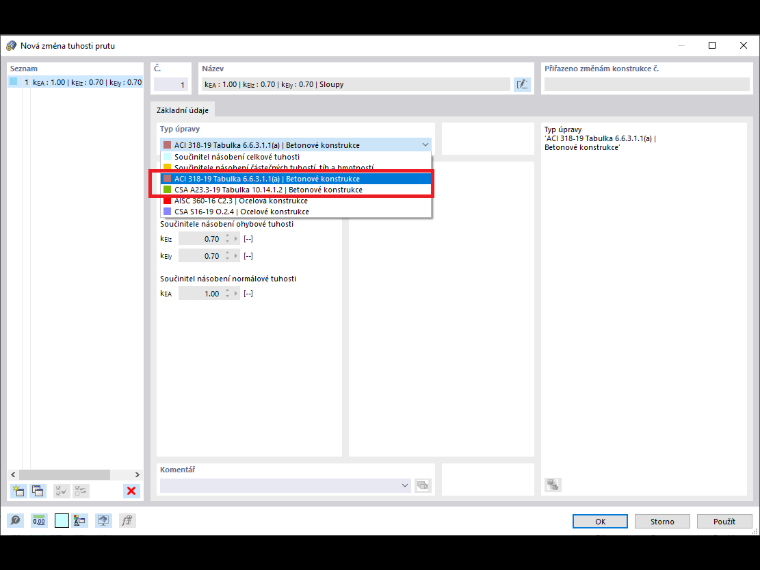Select list item 1 in Seznam
Viewport: 760px width, 570px height.
[76, 82]
